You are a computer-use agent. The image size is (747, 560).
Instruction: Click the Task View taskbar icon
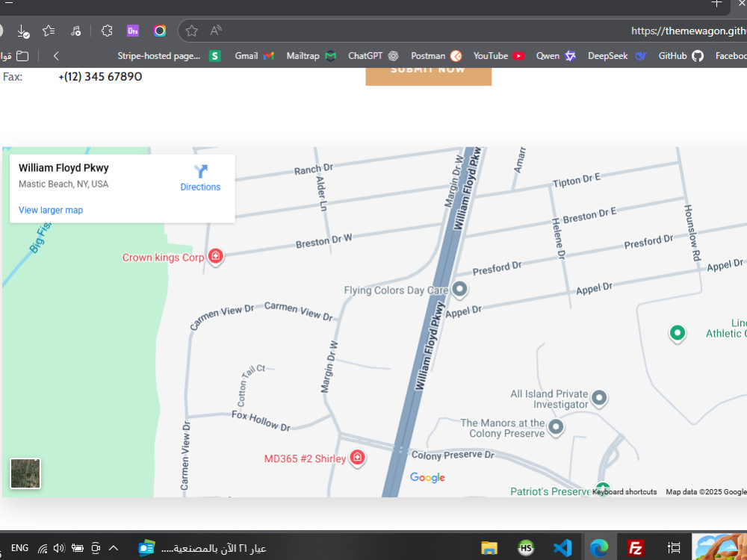674,548
